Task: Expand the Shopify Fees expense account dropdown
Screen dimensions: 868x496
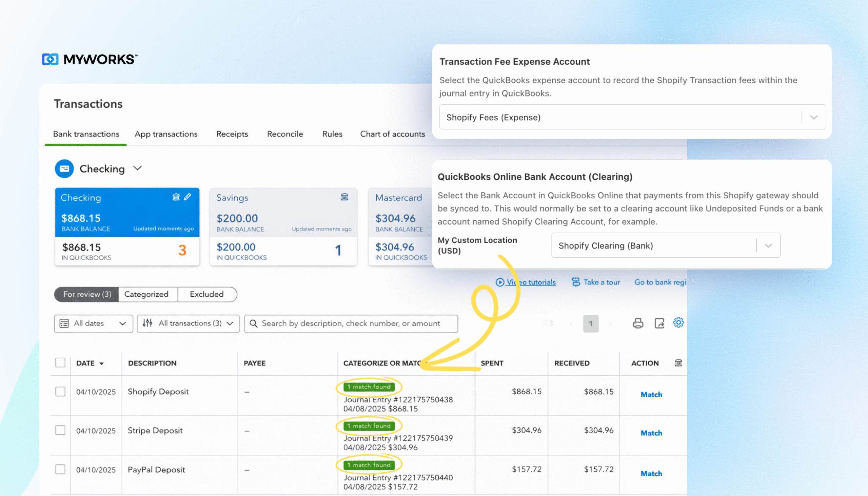Action: pyautogui.click(x=814, y=117)
